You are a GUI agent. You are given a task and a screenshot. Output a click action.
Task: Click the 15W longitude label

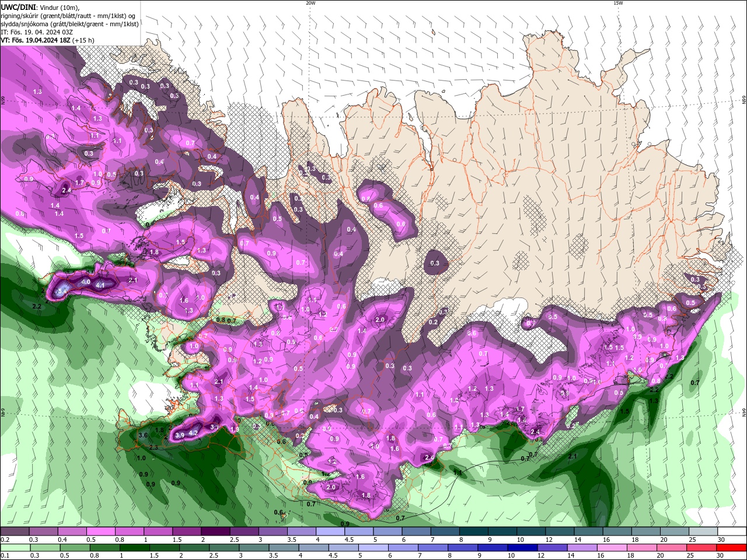pos(618,3)
